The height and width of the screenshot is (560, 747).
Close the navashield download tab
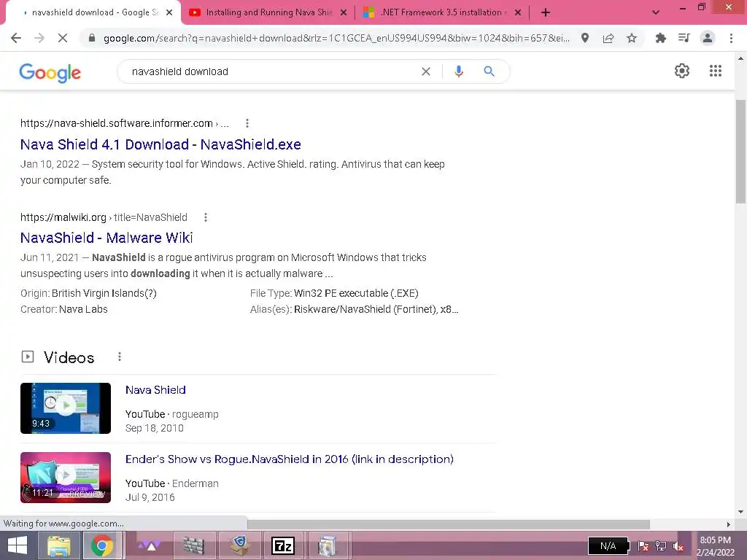coord(169,12)
